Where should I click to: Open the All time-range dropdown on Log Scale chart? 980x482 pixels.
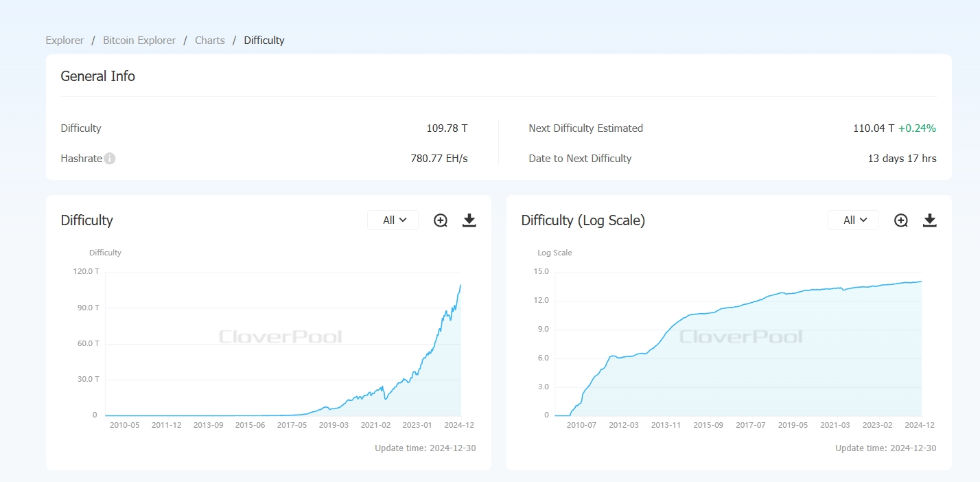pos(853,220)
